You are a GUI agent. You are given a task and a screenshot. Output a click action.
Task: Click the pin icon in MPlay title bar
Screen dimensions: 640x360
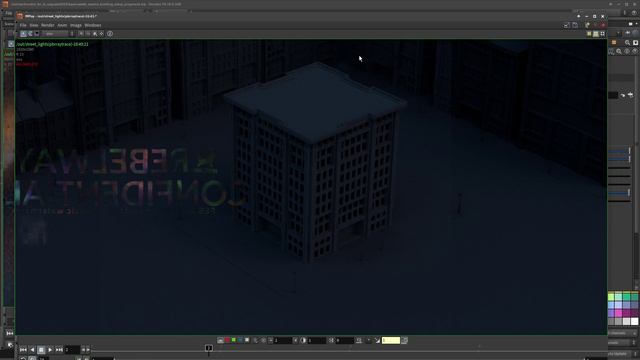[x=578, y=16]
